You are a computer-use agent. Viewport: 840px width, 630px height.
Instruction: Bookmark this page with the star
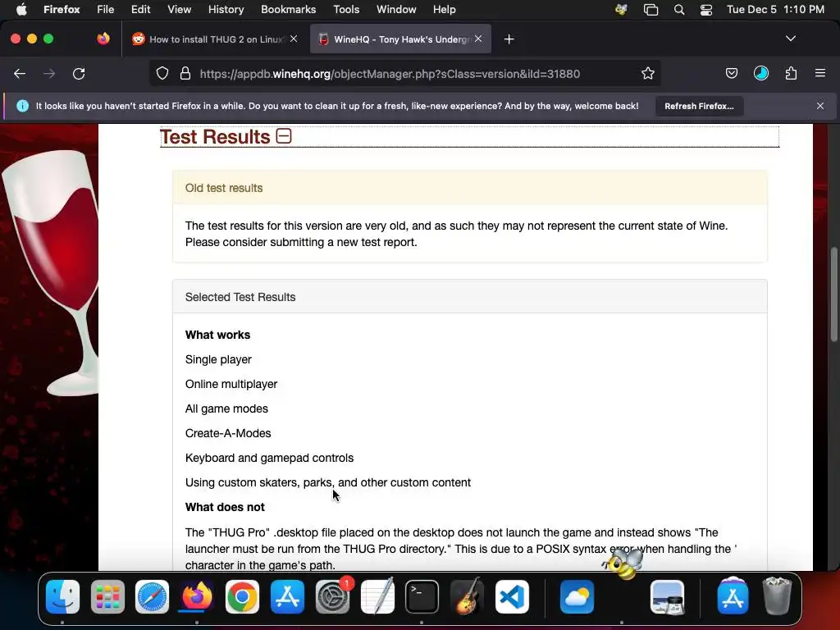click(648, 73)
